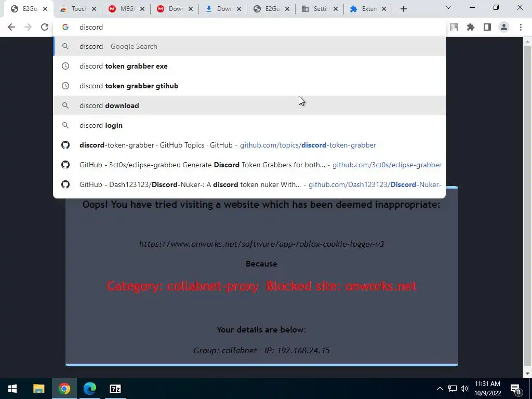
Task: Close the Extensions tab
Action: (384, 9)
